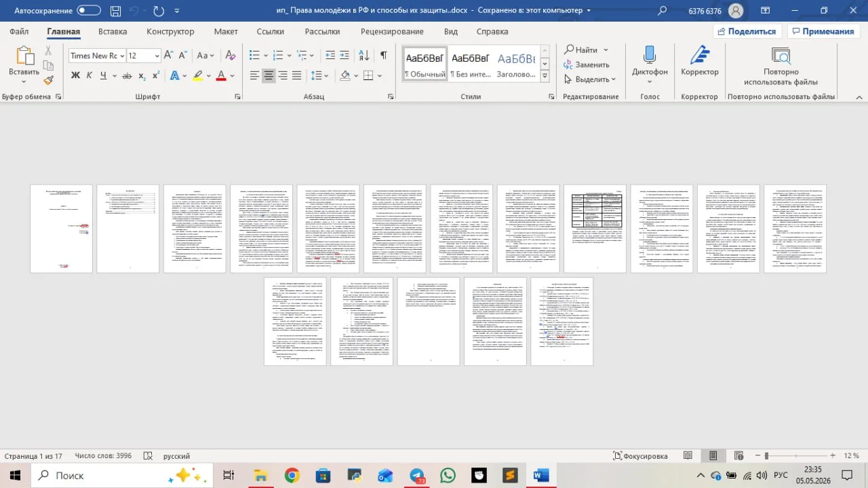
Task: Apply bullet list formatting
Action: [255, 56]
